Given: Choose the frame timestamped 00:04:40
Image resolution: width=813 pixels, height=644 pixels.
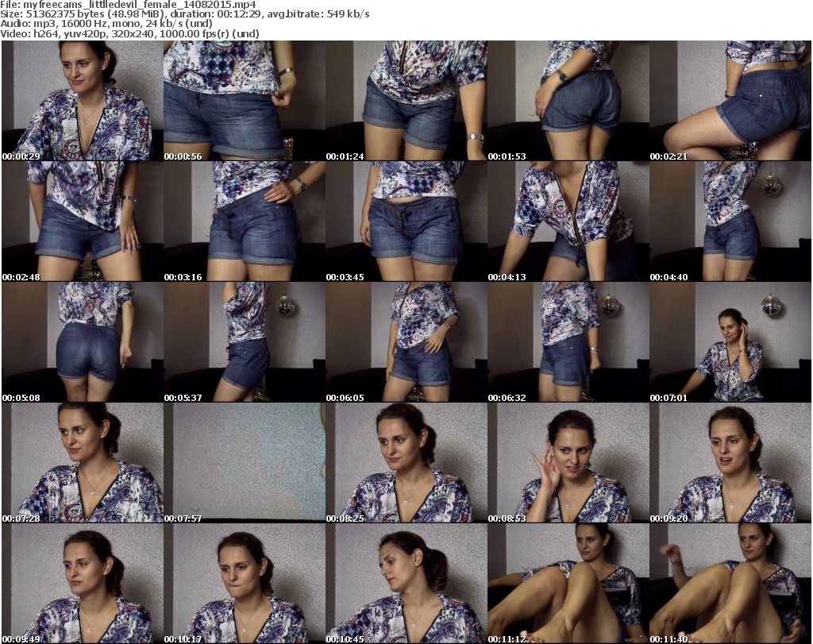Looking at the screenshot, I should (x=730, y=222).
